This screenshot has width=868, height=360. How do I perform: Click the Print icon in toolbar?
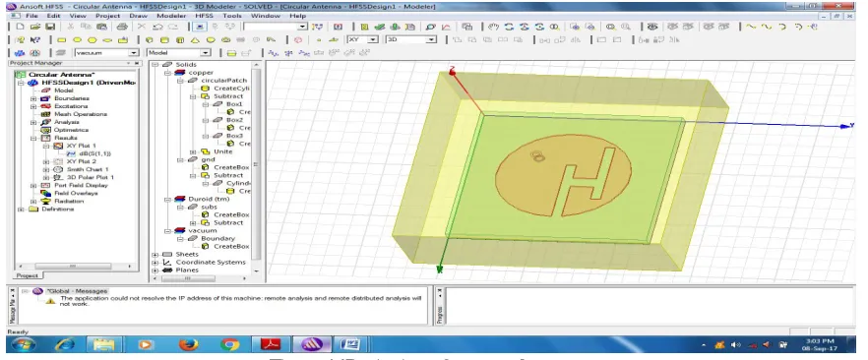click(123, 27)
